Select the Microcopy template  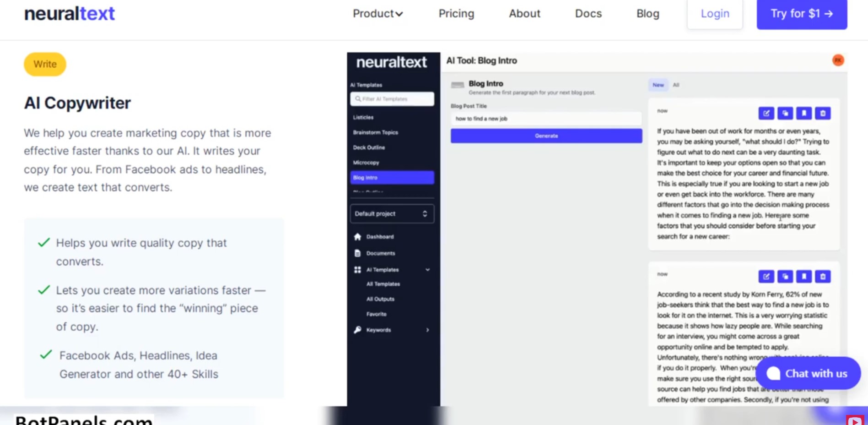pos(366,163)
